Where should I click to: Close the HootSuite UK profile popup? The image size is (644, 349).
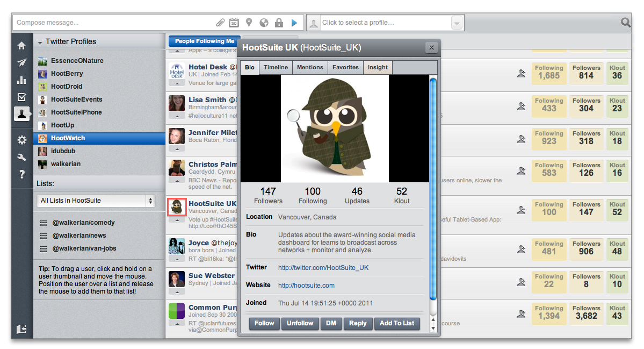click(431, 48)
